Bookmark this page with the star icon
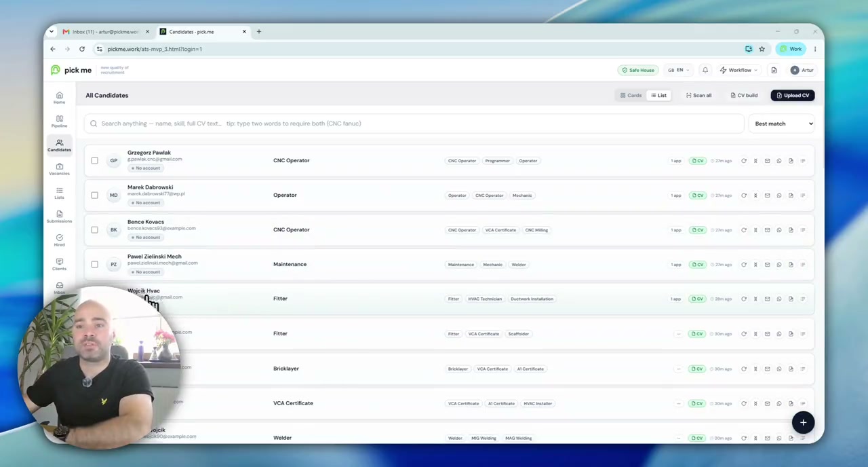This screenshot has height=467, width=868. point(762,49)
